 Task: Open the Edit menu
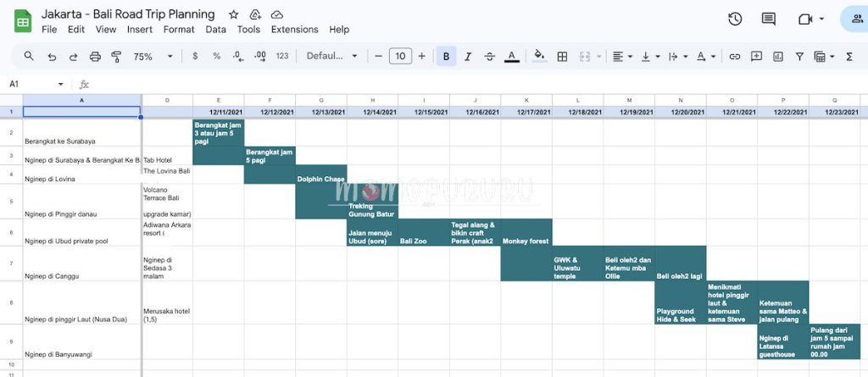75,30
